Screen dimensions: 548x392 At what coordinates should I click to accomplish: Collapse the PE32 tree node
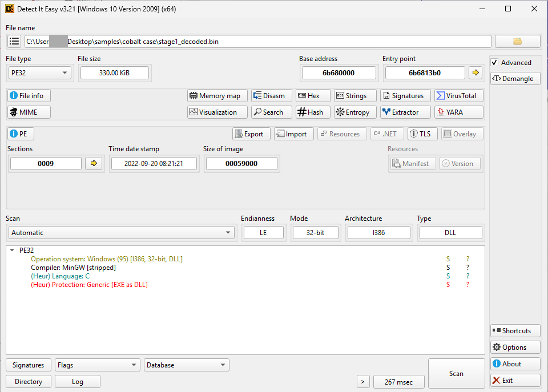(12, 250)
